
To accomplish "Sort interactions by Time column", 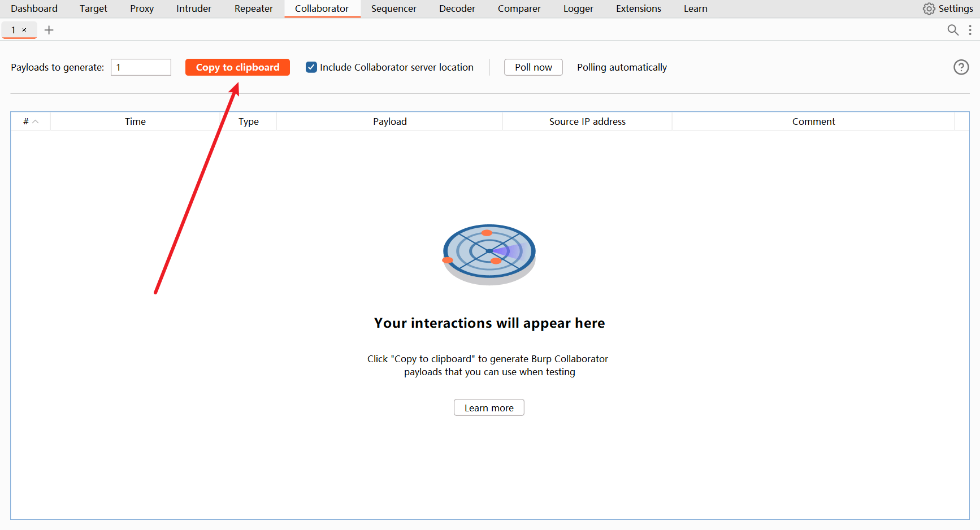I will click(135, 121).
